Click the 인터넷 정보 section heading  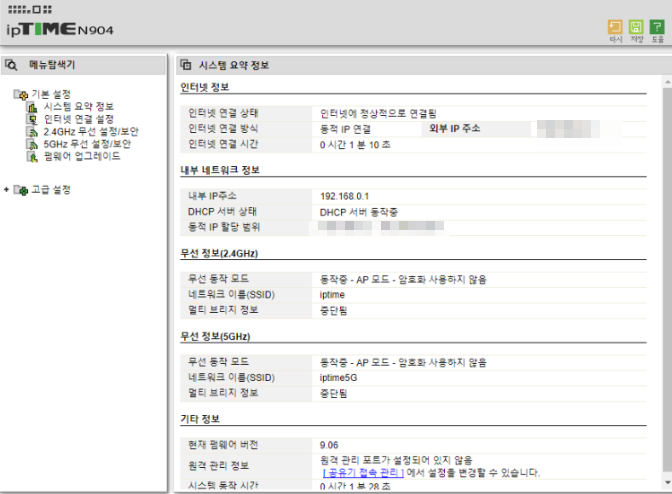204,87
